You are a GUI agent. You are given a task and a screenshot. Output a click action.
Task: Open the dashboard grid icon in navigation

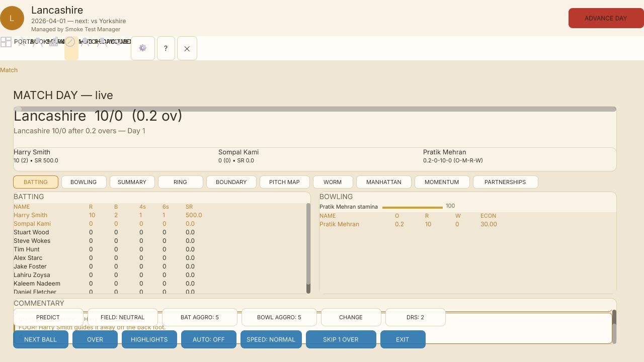click(x=6, y=42)
